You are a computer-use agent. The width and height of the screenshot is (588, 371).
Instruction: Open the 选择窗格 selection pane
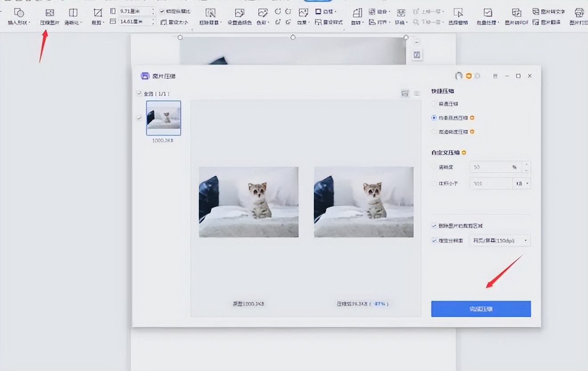pos(459,13)
